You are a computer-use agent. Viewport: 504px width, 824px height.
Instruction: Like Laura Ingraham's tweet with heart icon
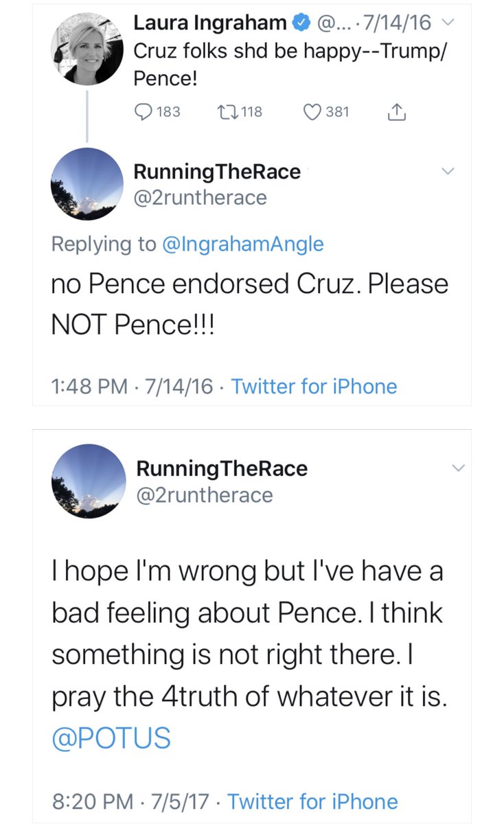[312, 111]
